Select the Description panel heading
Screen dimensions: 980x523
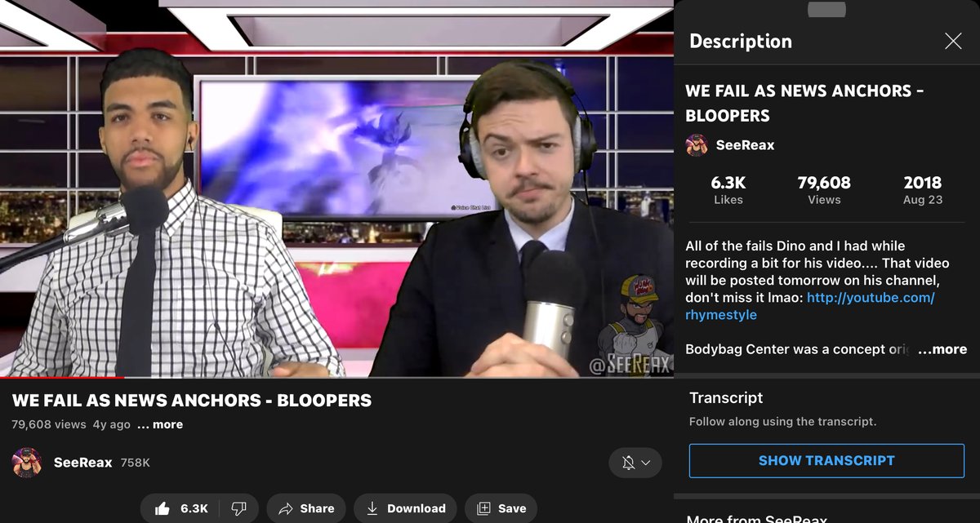(741, 42)
